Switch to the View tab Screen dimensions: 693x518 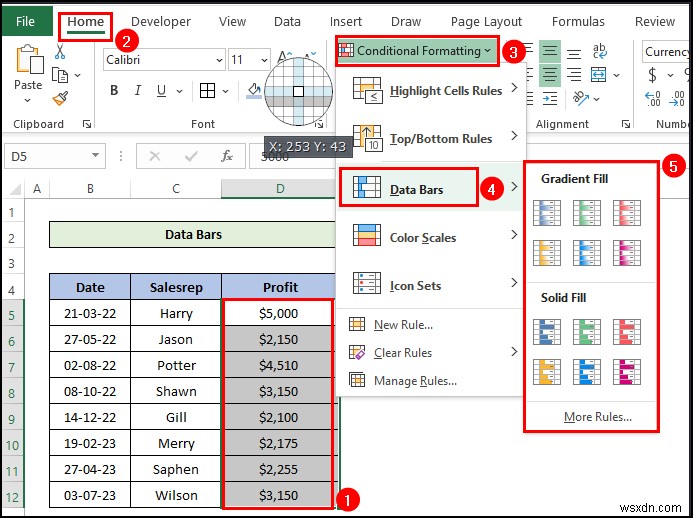tap(232, 22)
